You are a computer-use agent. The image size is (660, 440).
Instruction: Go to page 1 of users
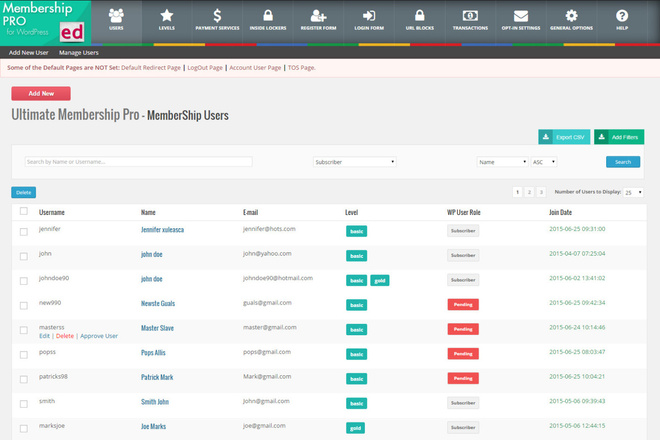517,192
